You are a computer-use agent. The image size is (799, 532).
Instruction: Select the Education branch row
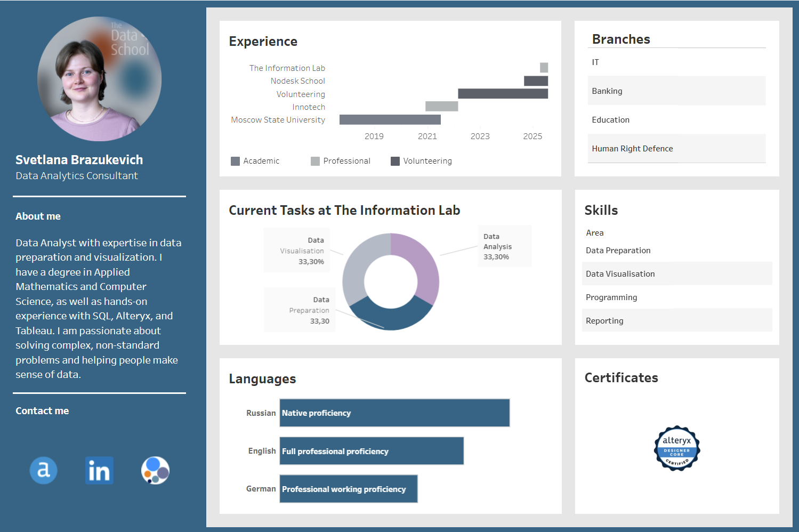click(x=677, y=120)
